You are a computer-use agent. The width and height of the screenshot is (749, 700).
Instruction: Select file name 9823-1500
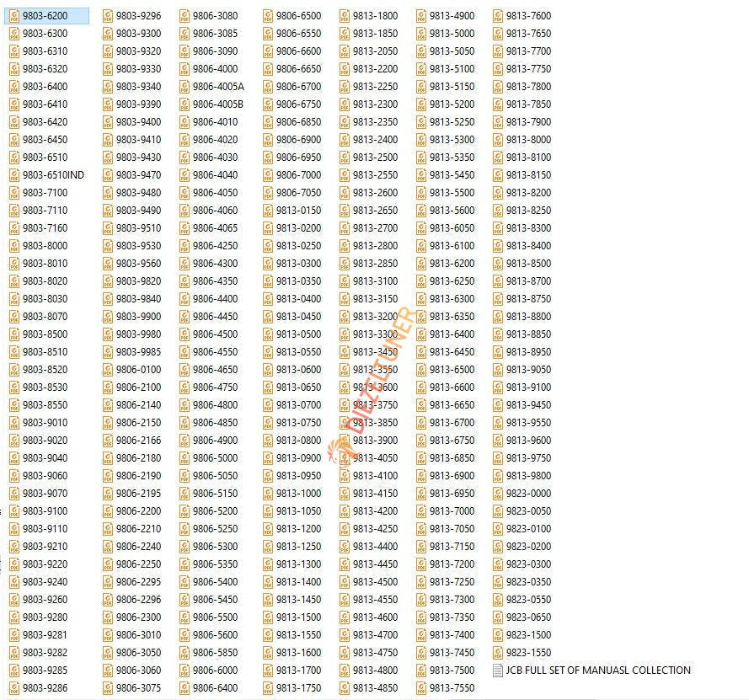click(528, 635)
